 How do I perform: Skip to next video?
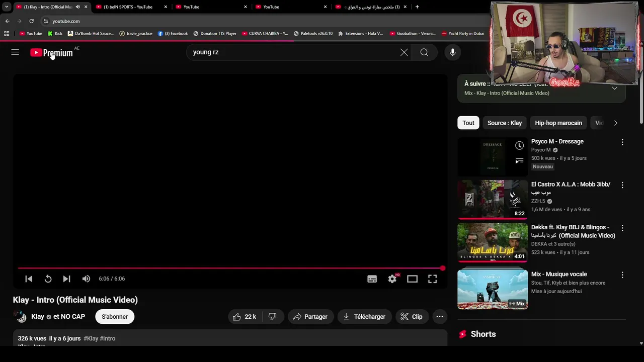(x=66, y=279)
